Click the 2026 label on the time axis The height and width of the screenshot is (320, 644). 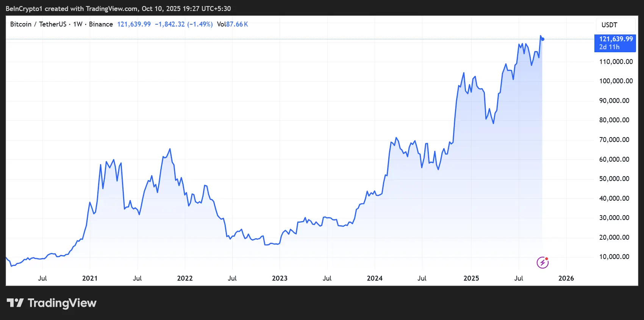coord(566,278)
